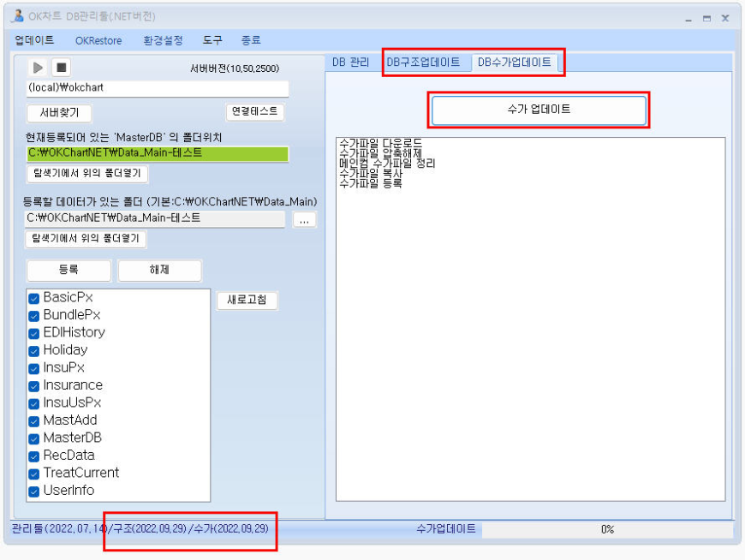
Task: Select the 수가파일 다운로드 log line
Action: click(380, 142)
